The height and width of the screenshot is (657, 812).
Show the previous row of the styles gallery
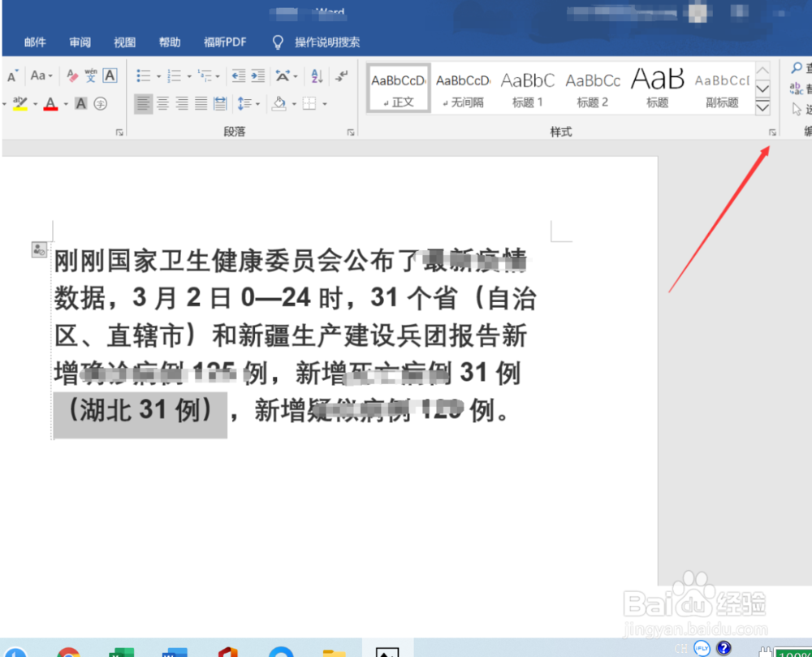tap(762, 70)
